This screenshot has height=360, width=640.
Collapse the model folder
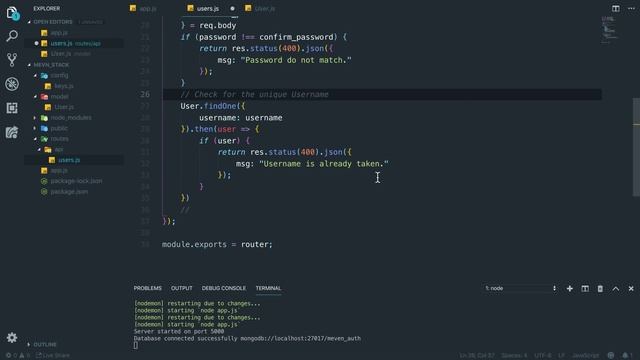pyautogui.click(x=35, y=97)
